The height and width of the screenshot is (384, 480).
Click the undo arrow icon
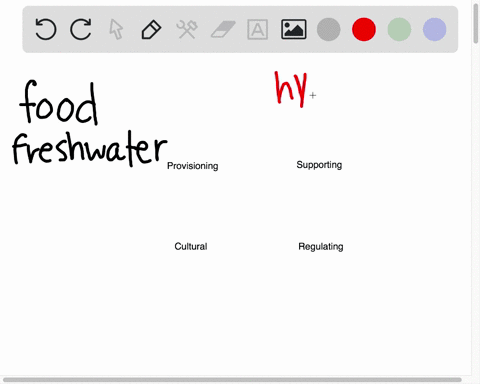click(46, 29)
